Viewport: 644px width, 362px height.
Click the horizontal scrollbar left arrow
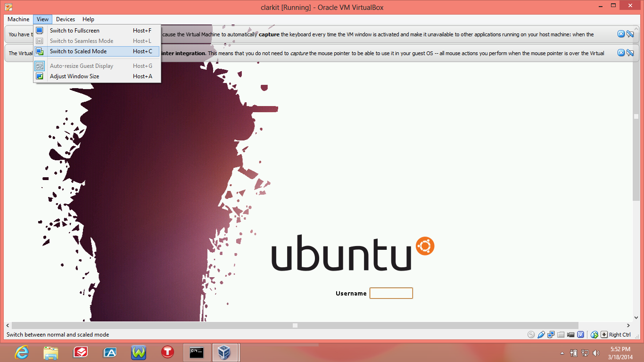[x=8, y=325]
